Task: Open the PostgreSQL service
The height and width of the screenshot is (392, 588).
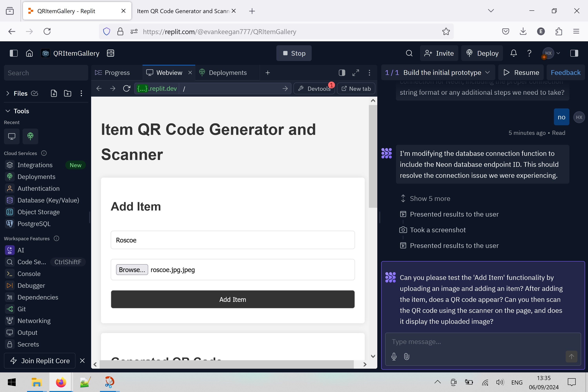Action: click(x=34, y=224)
